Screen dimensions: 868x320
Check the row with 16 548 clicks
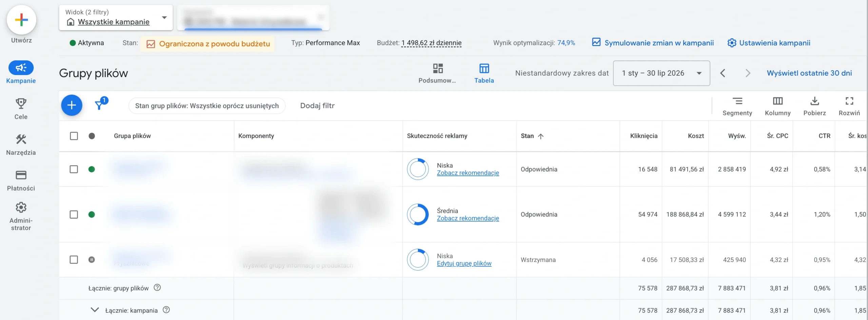click(x=74, y=169)
